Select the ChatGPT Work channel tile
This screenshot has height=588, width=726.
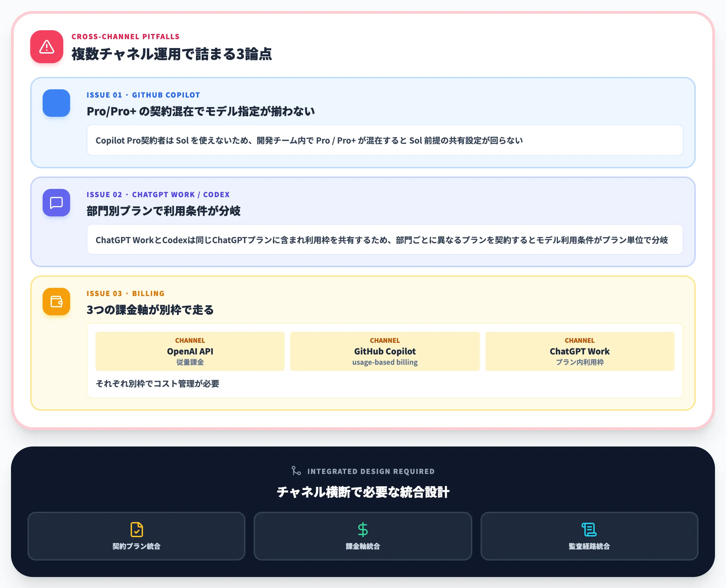pos(580,351)
